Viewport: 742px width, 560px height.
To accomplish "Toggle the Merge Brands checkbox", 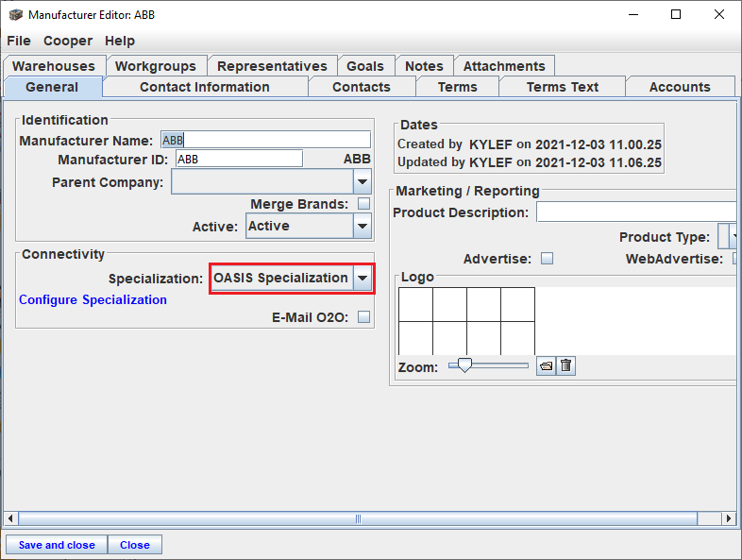I will pyautogui.click(x=363, y=204).
